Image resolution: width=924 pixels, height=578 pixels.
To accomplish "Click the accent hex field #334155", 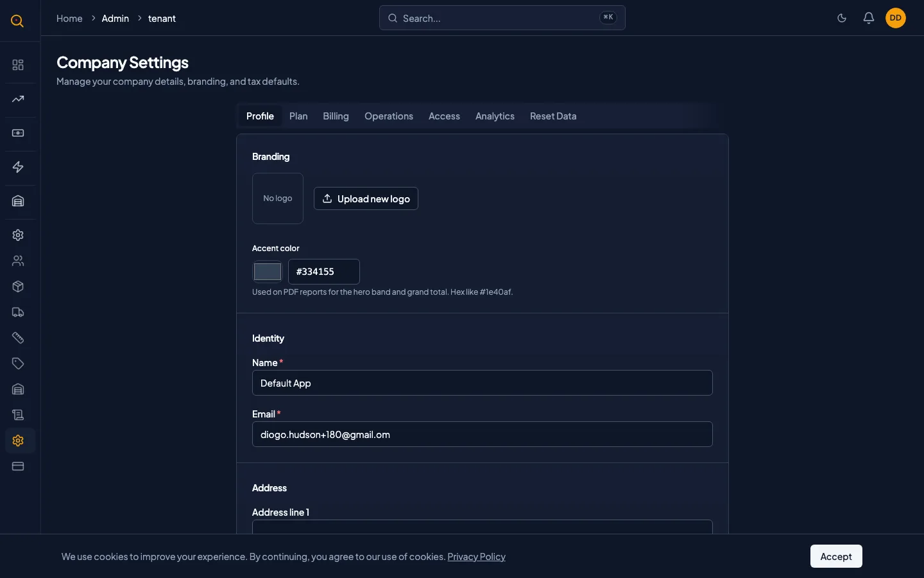I will coord(324,272).
